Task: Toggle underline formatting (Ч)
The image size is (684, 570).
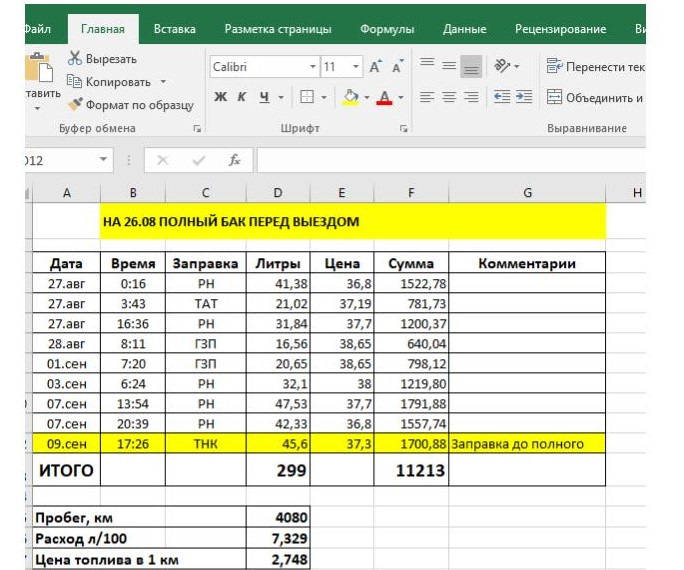Action: point(264,97)
